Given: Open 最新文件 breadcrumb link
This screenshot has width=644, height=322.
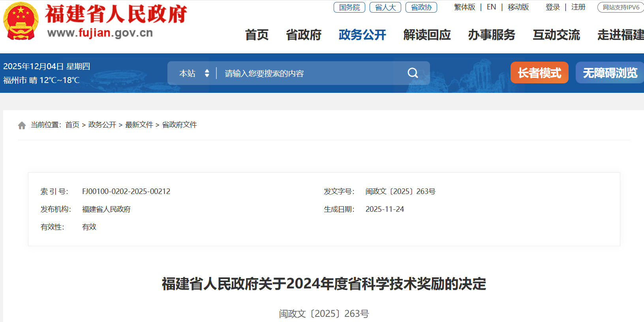Looking at the screenshot, I should 139,125.
